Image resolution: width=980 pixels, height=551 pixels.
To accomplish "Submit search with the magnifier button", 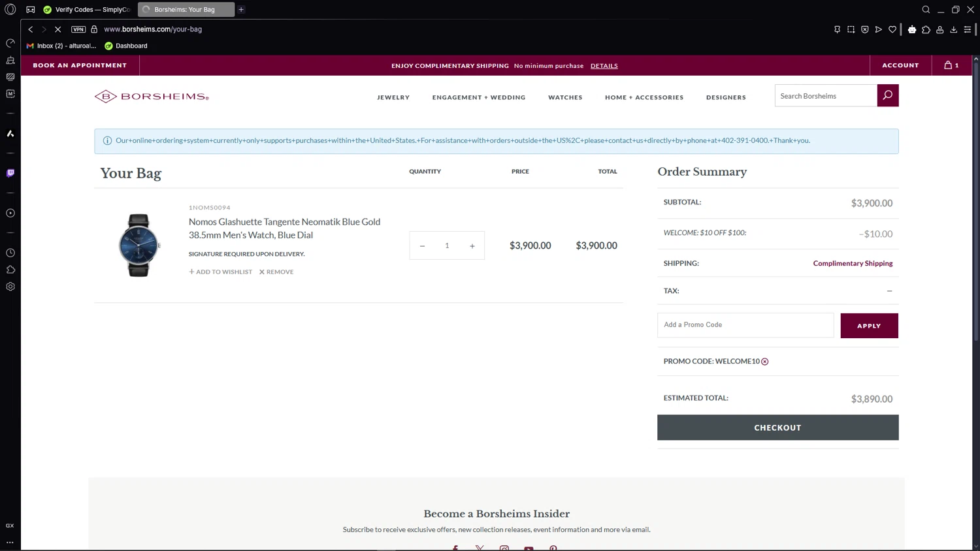I will (x=888, y=96).
